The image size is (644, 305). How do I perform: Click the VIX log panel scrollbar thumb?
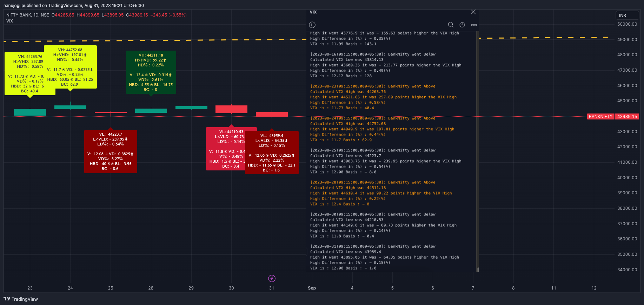478,270
